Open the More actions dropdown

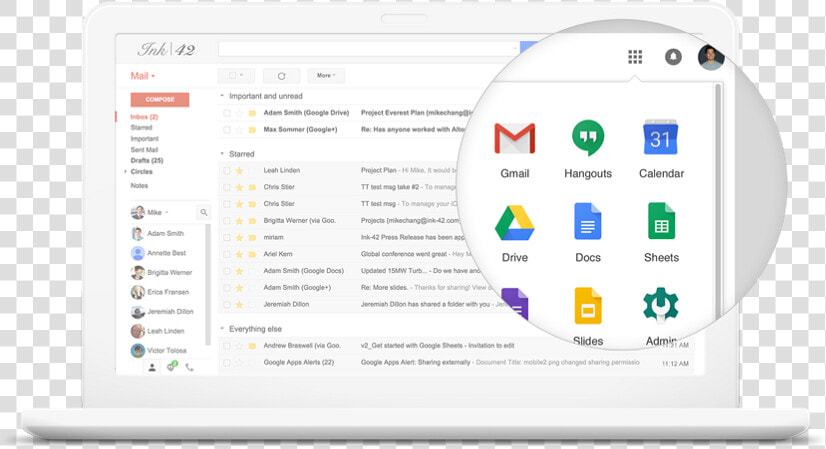(x=326, y=76)
